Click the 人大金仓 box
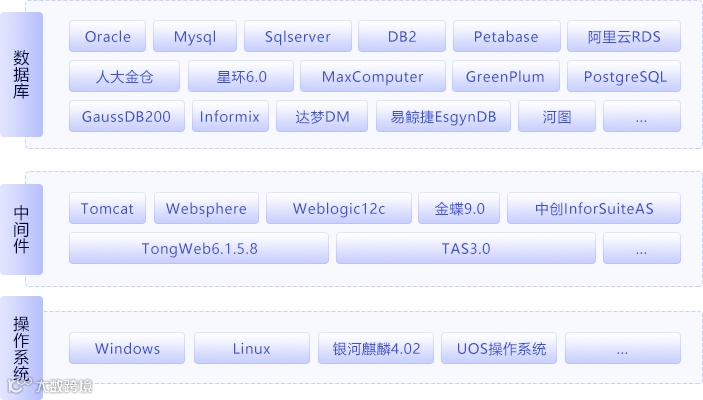 coord(125,76)
